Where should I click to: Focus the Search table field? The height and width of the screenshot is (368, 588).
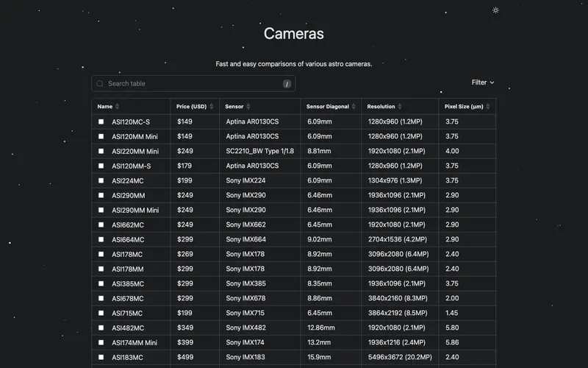[193, 84]
